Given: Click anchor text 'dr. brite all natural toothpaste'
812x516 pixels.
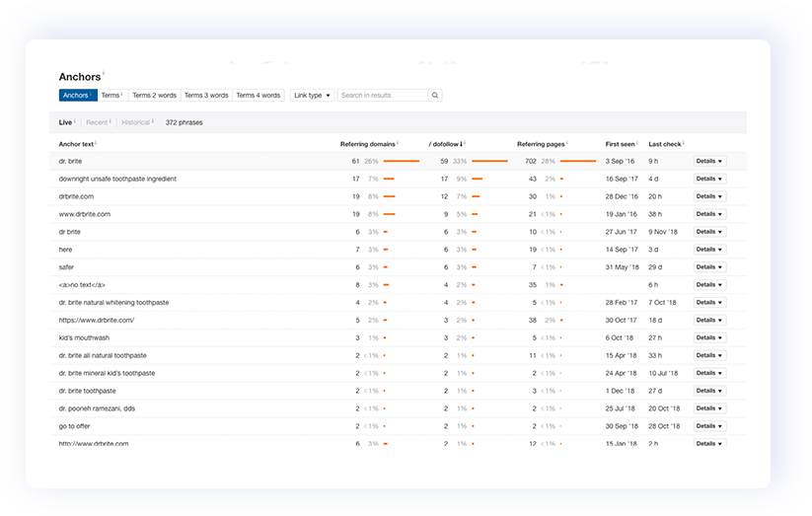Looking at the screenshot, I should click(103, 355).
